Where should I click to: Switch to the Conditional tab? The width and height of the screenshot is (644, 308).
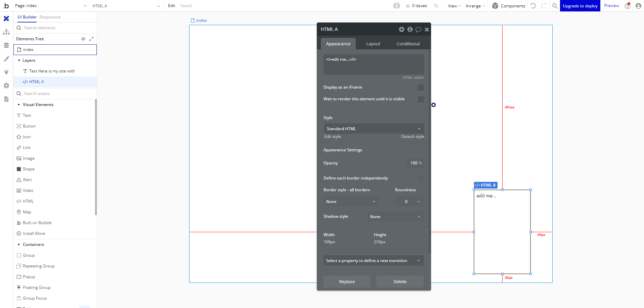pos(408,44)
